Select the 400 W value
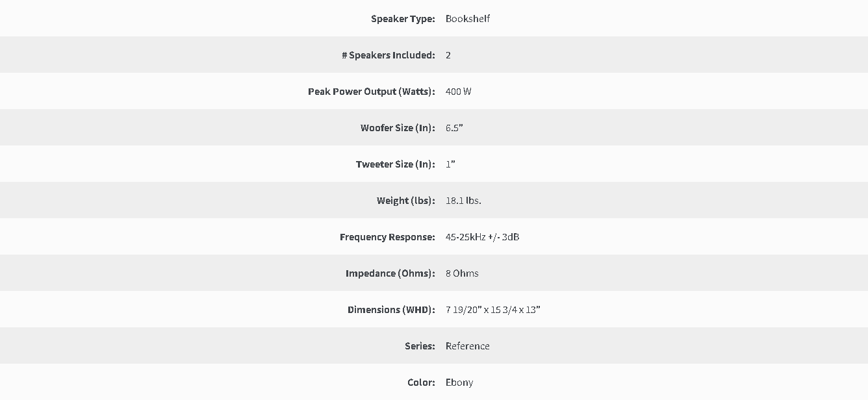This screenshot has height=402, width=868. pyautogui.click(x=459, y=92)
